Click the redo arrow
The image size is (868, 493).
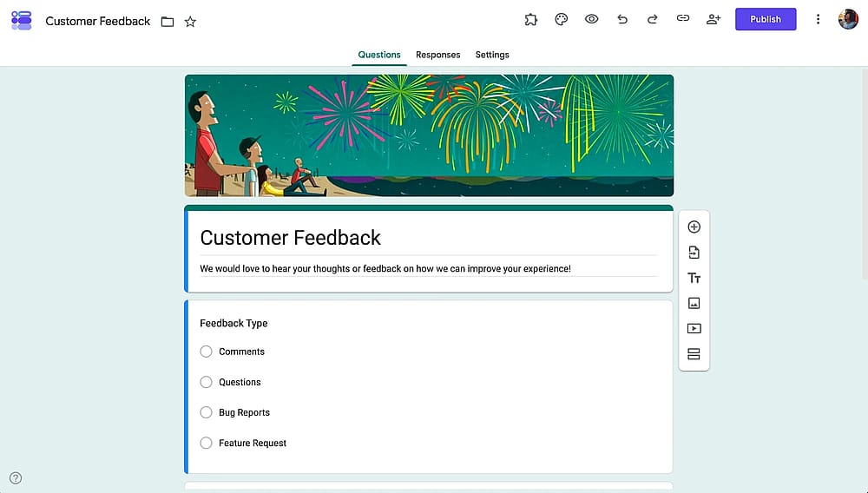tap(652, 19)
